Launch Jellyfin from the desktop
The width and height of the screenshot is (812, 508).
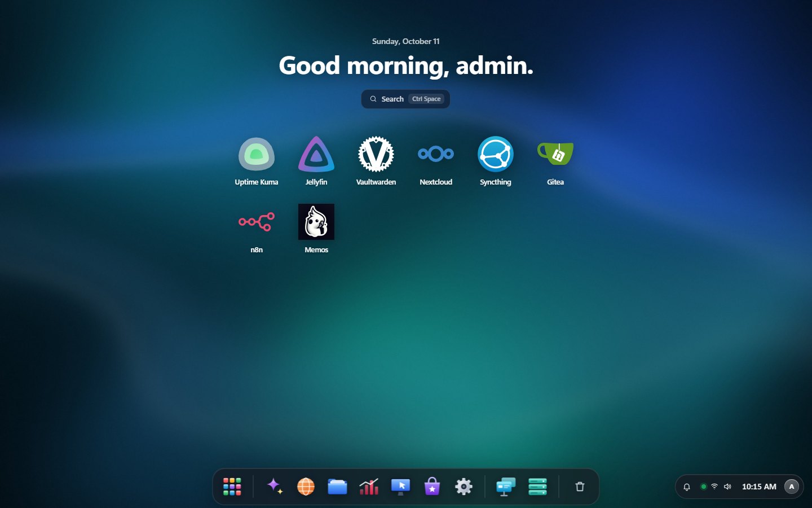tap(316, 154)
